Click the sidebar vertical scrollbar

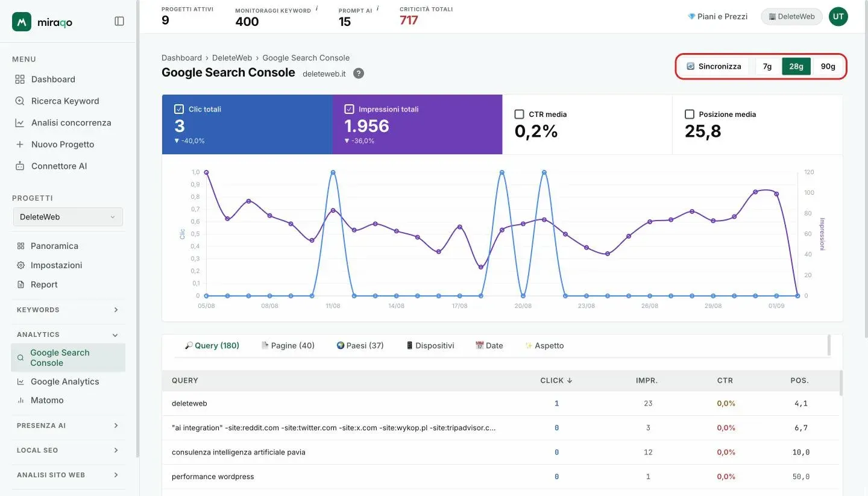click(137, 229)
